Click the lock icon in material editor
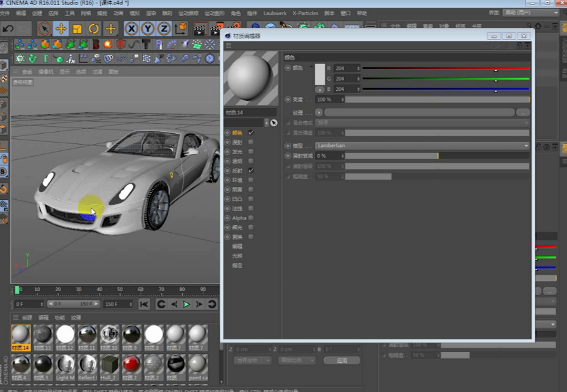 click(519, 46)
